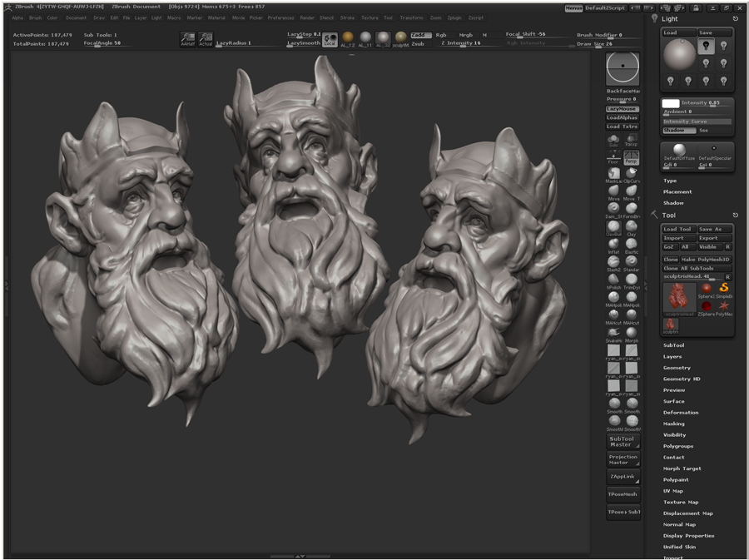
Task: Click the TPoseMesh button
Action: coord(623,494)
